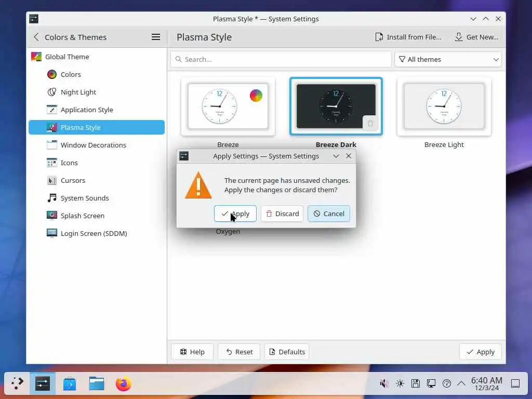Image resolution: width=532 pixels, height=399 pixels.
Task: Select the Breeze theme thumbnail
Action: point(228,106)
